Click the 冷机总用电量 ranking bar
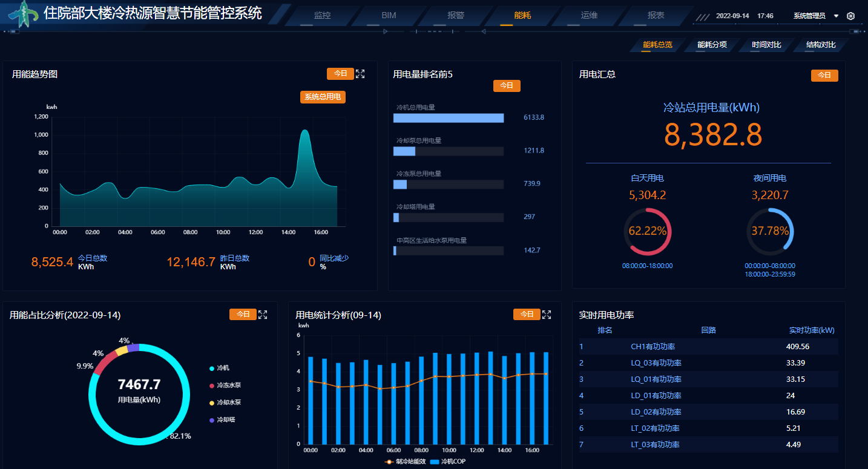The image size is (868, 469). tap(449, 118)
